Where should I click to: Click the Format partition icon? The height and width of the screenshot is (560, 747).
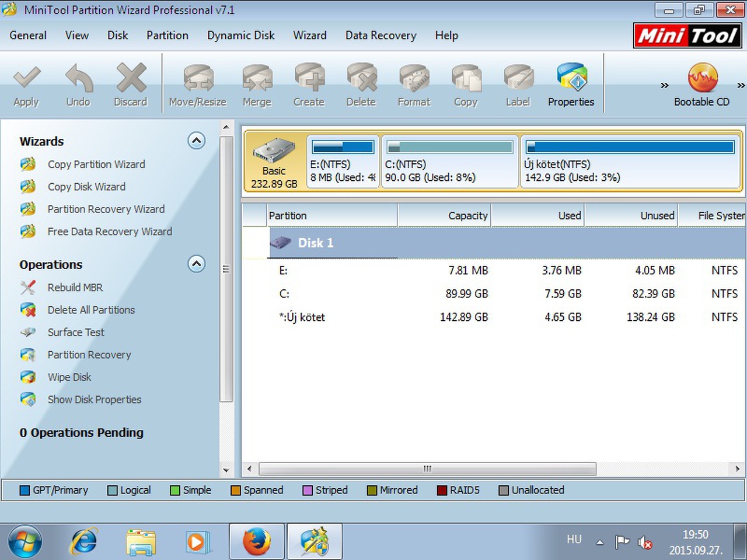click(414, 78)
